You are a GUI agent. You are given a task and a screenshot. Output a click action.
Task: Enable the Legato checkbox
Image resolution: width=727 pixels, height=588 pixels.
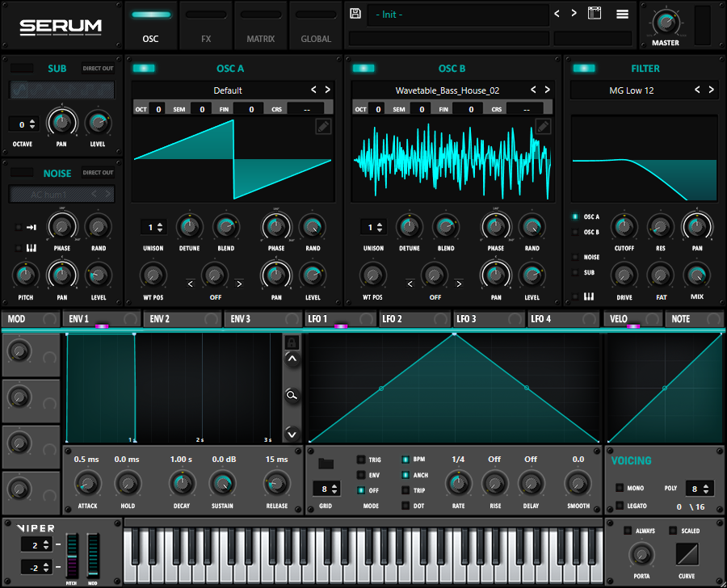620,506
